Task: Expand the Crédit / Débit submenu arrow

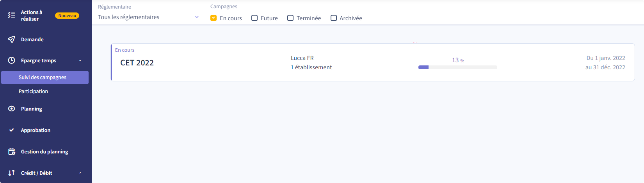Action: point(80,173)
